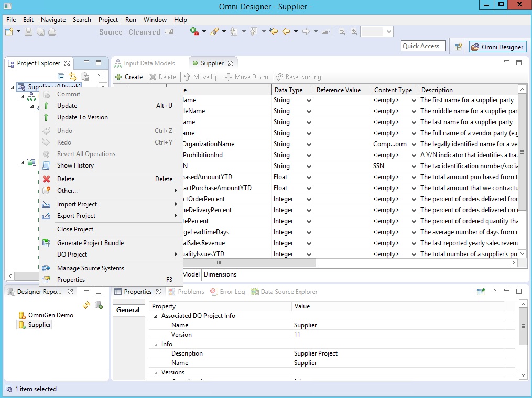This screenshot has width=532, height=398.
Task: Click the Create button
Action: [x=129, y=77]
